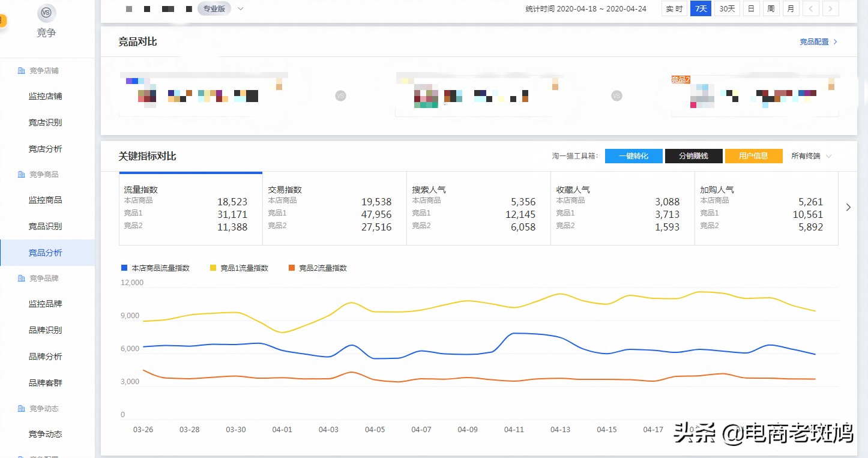The height and width of the screenshot is (458, 868).
Task: Toggle the yellow 竞品1流量指数 legend swatch
Action: (x=213, y=268)
